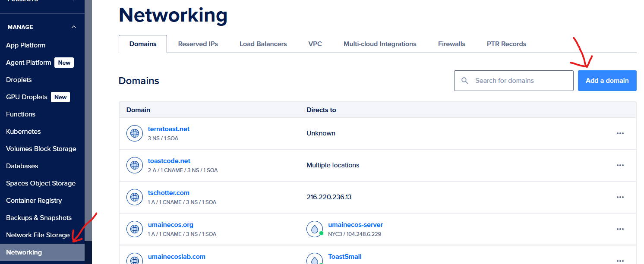
Task: Open the umainecos.org domain link
Action: pyautogui.click(x=170, y=225)
